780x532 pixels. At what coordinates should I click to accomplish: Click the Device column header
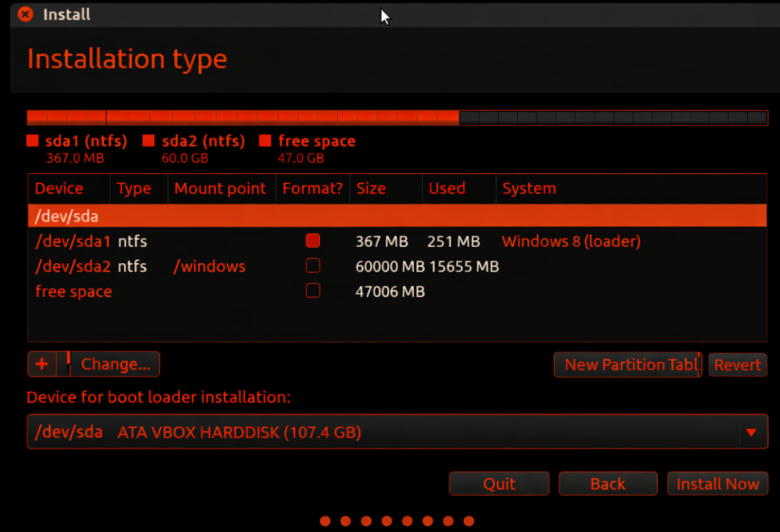coord(60,188)
